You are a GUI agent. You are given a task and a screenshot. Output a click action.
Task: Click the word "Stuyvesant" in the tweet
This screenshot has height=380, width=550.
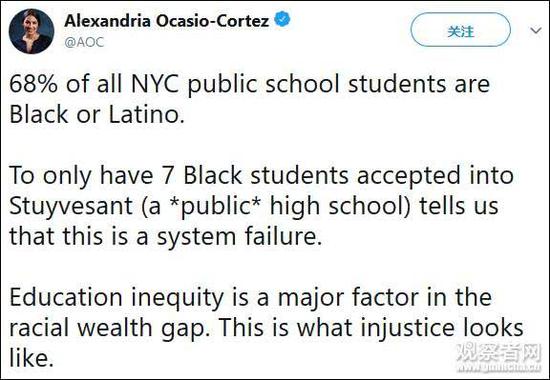pyautogui.click(x=71, y=206)
